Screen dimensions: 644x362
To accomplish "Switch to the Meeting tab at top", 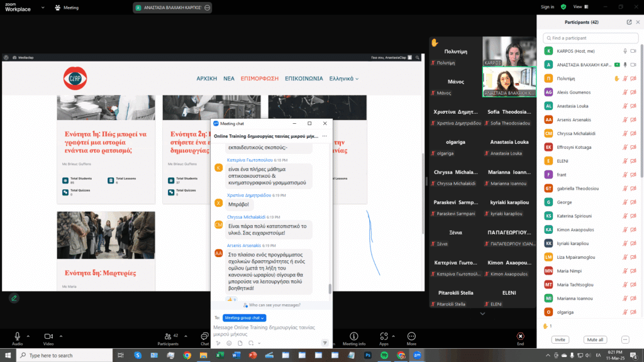I will click(67, 8).
